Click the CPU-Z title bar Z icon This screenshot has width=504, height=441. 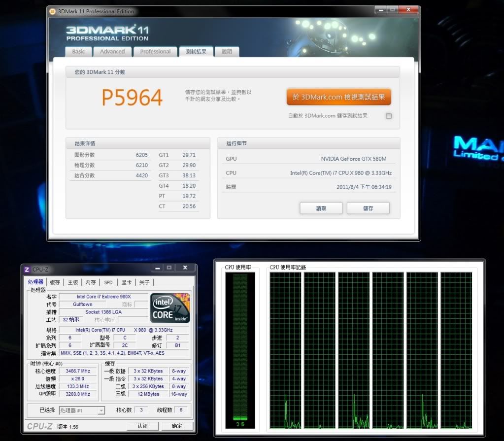pos(27,270)
